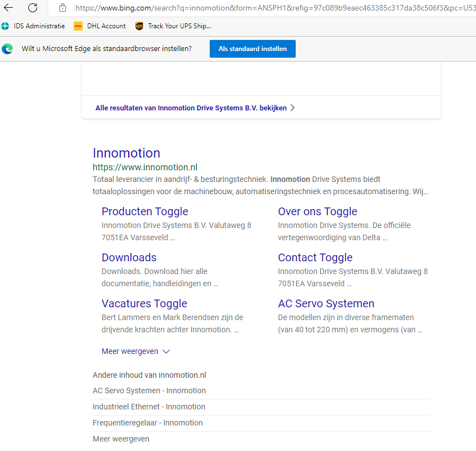The height and width of the screenshot is (451, 476).
Task: Go to the Downloads sitelink
Action: 129,257
